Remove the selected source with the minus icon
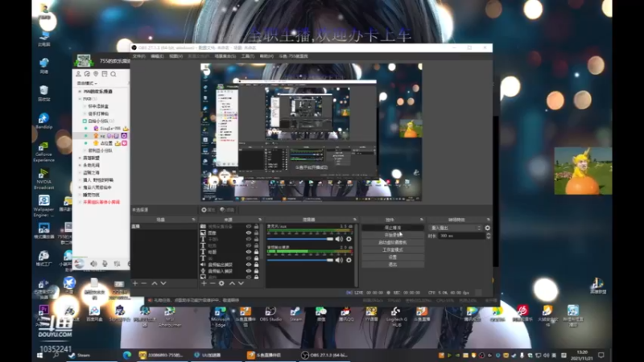The height and width of the screenshot is (362, 644). coord(213,283)
